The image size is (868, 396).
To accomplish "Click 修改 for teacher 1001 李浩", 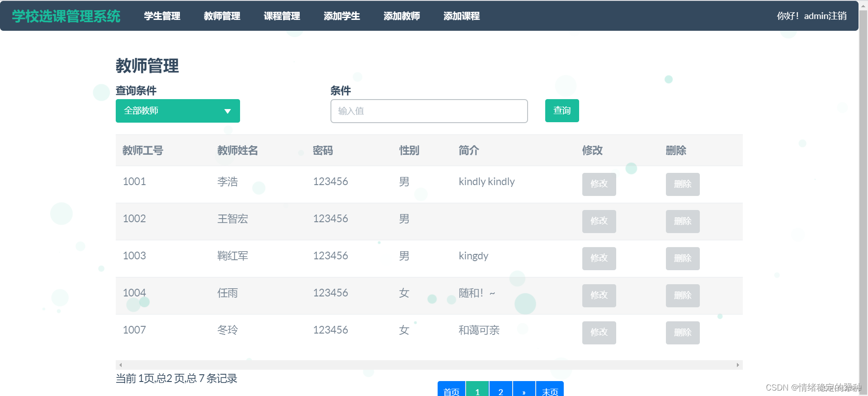I will click(599, 184).
